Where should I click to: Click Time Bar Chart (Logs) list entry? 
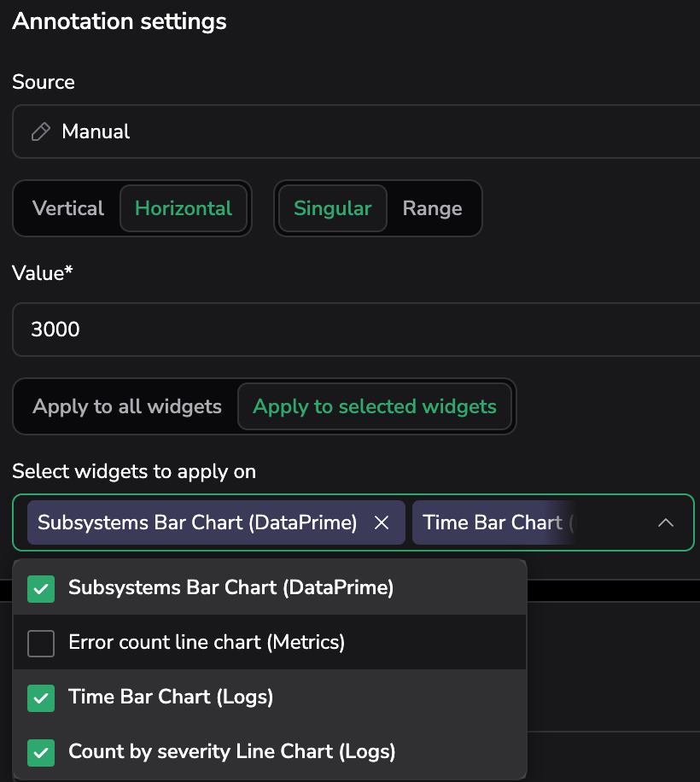point(171,697)
